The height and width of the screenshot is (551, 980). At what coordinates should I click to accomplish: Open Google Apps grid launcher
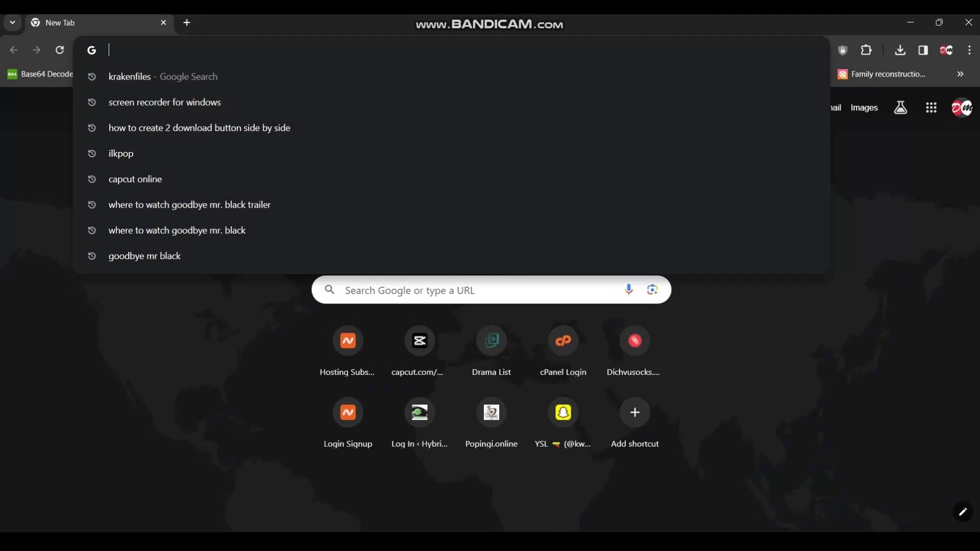(x=932, y=108)
